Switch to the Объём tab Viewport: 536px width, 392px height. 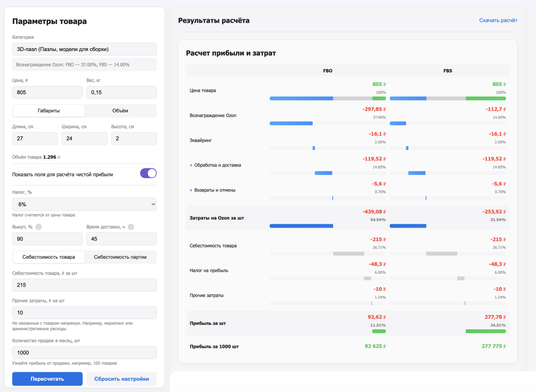[120, 110]
